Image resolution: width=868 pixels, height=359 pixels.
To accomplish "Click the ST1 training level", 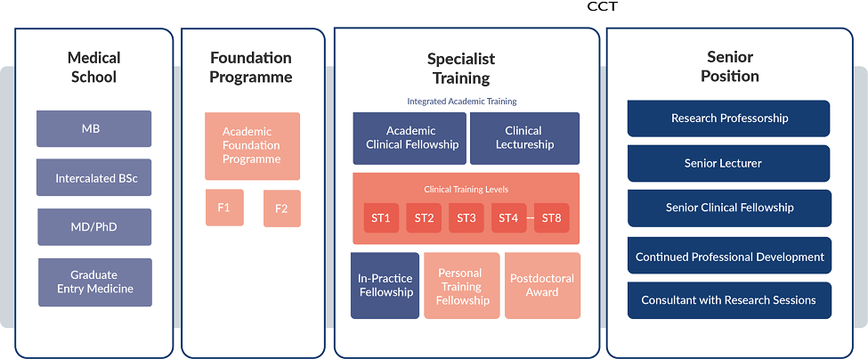I will tap(382, 218).
